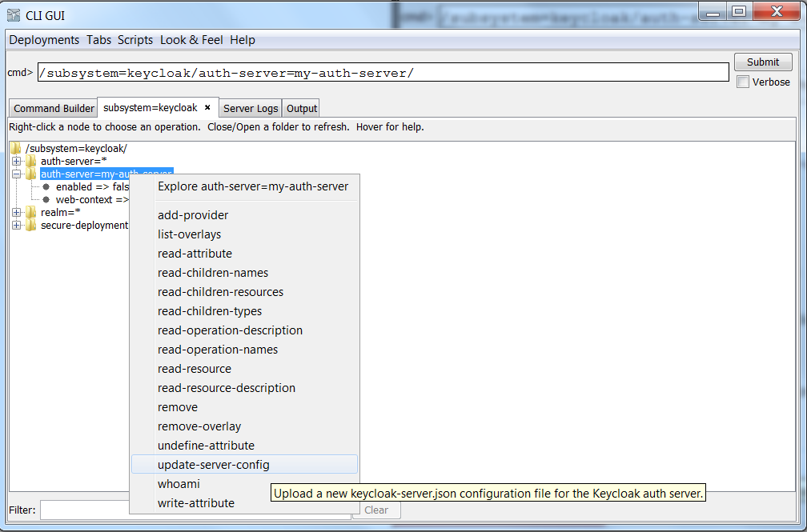Click the cmd command input field
The width and height of the screenshot is (807, 532).
coord(383,73)
